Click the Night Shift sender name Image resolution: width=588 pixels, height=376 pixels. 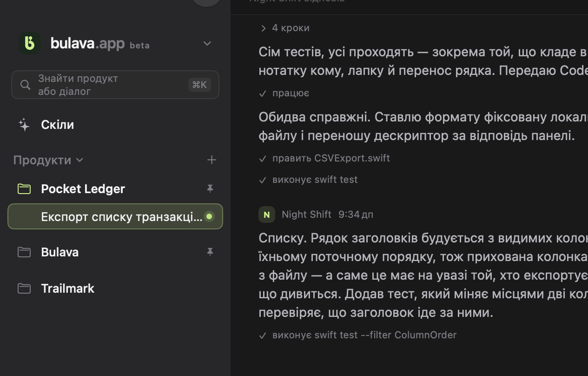pos(306,215)
